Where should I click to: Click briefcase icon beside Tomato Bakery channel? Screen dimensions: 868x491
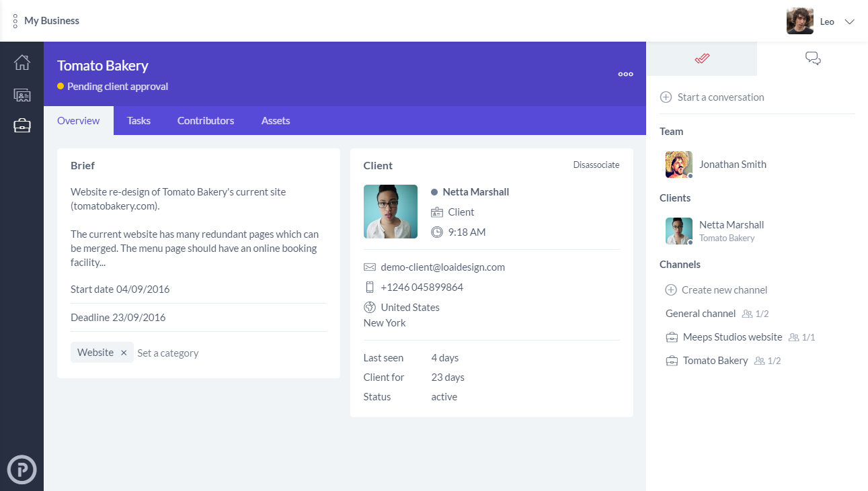[672, 361]
